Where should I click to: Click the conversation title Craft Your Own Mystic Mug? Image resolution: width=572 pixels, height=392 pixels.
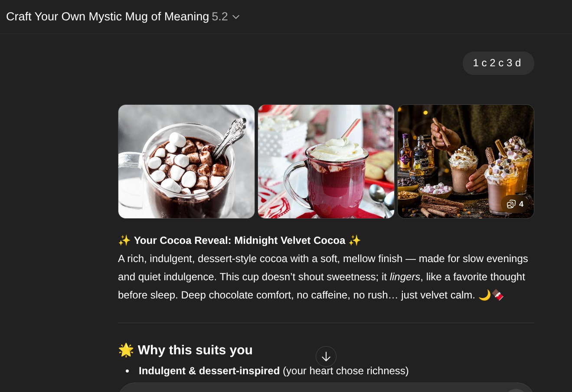pyautogui.click(x=108, y=17)
